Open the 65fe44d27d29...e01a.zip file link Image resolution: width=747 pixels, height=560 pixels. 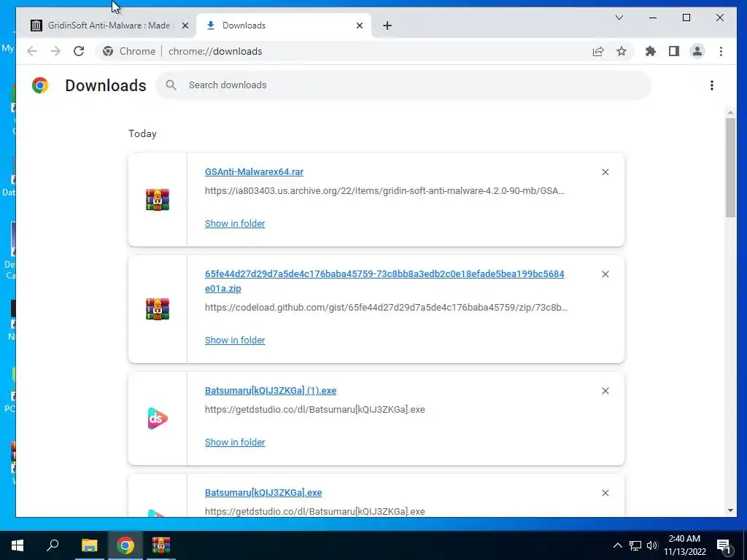(384, 281)
